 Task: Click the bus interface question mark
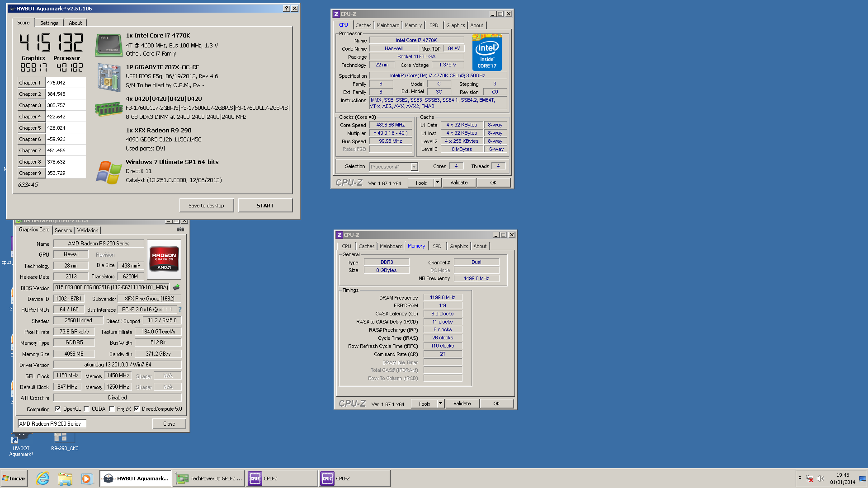[180, 310]
